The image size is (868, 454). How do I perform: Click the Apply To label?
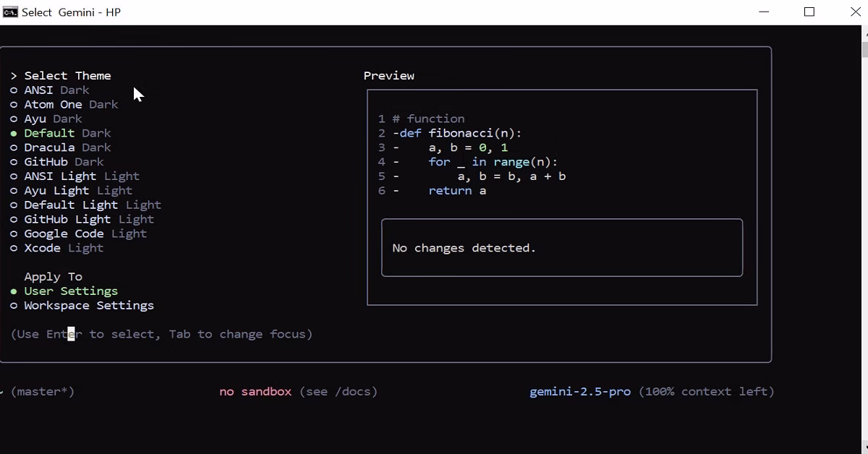[54, 277]
